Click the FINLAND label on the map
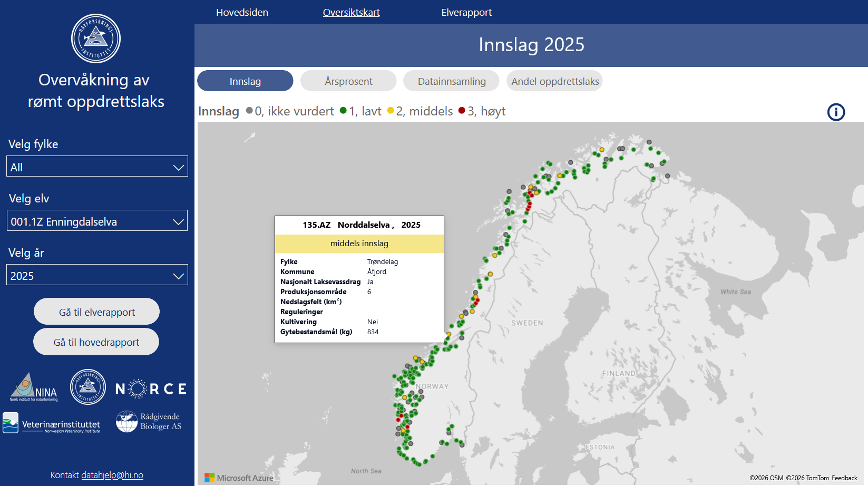The width and height of the screenshot is (868, 486). [619, 373]
